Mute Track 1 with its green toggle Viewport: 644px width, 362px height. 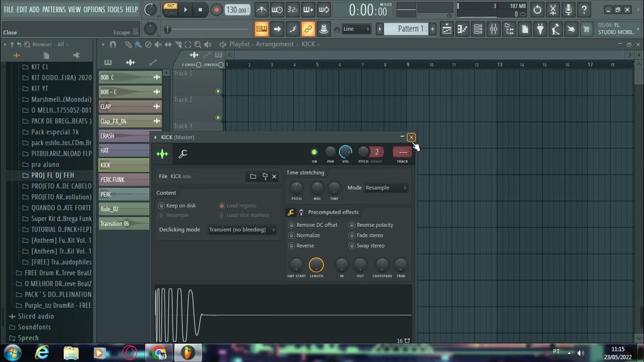(x=218, y=92)
